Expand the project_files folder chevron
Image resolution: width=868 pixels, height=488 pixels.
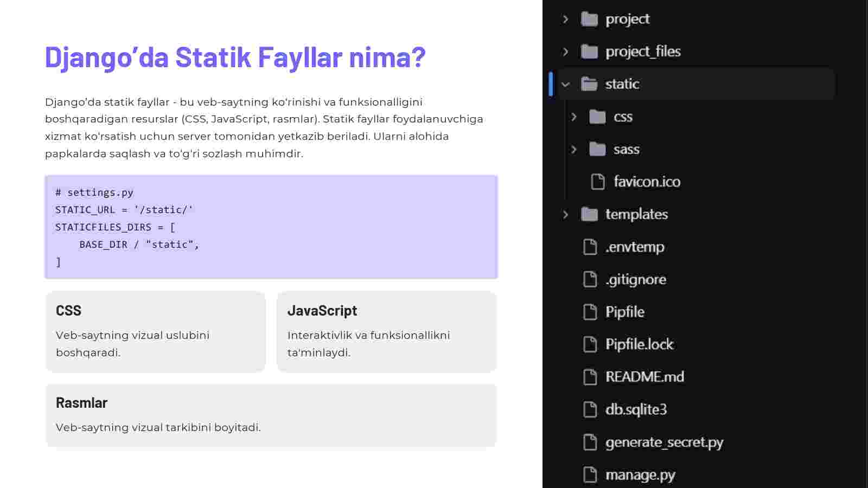tap(566, 52)
